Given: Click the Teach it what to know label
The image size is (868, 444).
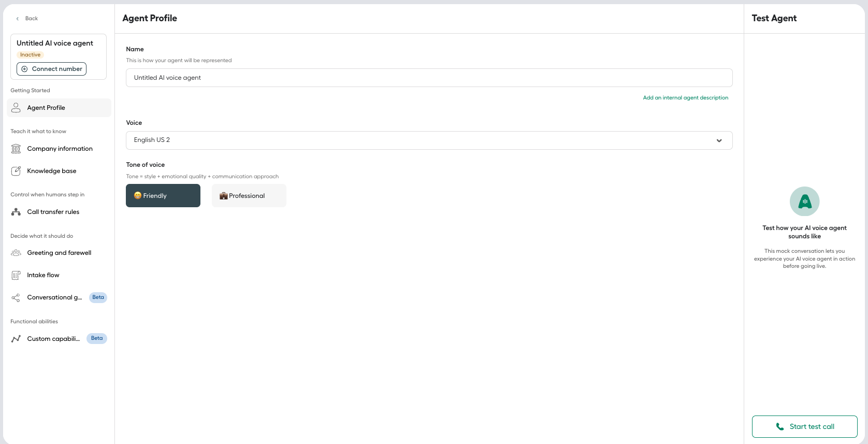Looking at the screenshot, I should 38,132.
